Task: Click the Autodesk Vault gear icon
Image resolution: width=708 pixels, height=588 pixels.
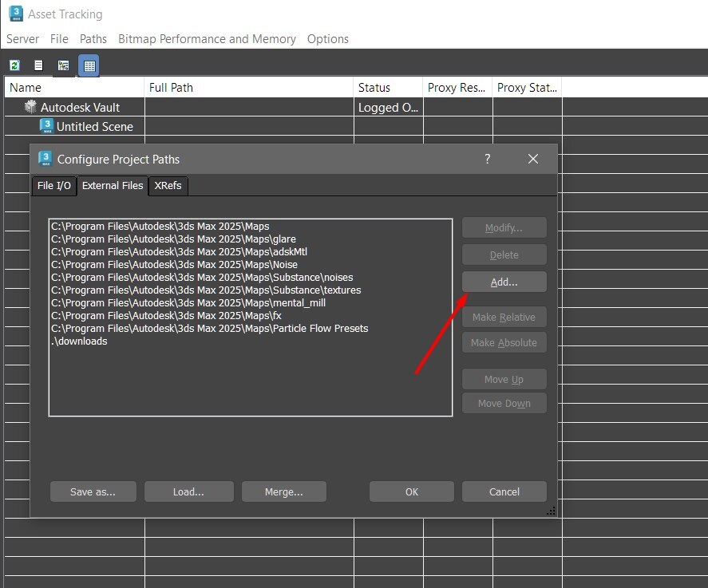Action: [x=30, y=107]
